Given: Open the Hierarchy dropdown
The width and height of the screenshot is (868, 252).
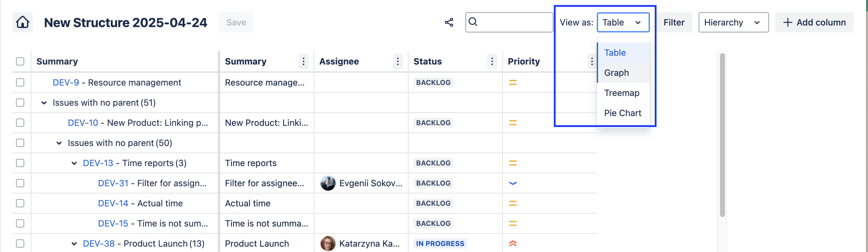Looking at the screenshot, I should point(733,22).
